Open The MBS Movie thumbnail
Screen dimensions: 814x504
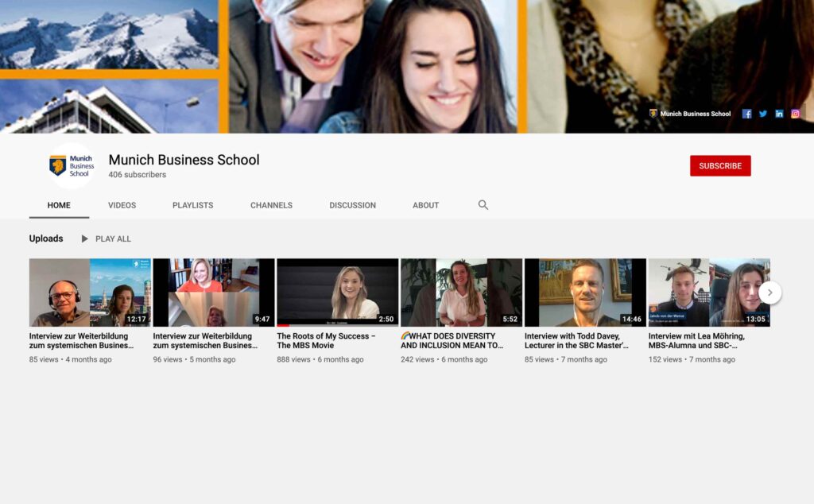(337, 293)
